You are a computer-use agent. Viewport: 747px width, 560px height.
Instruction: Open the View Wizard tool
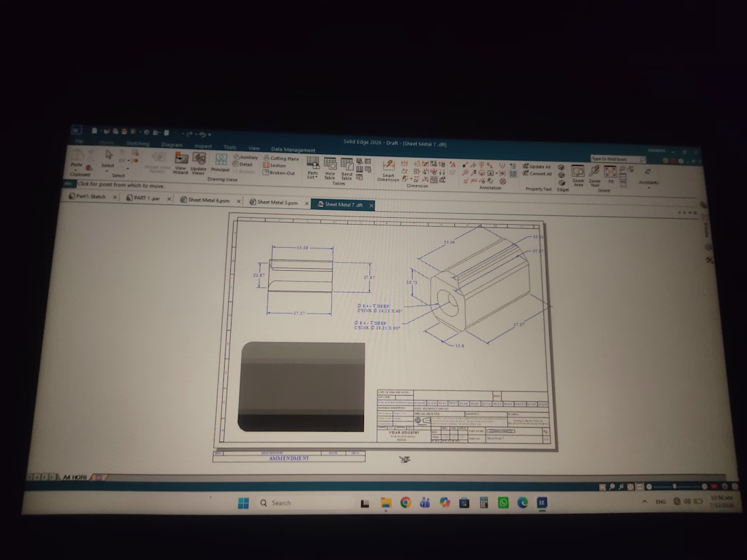coord(181,163)
